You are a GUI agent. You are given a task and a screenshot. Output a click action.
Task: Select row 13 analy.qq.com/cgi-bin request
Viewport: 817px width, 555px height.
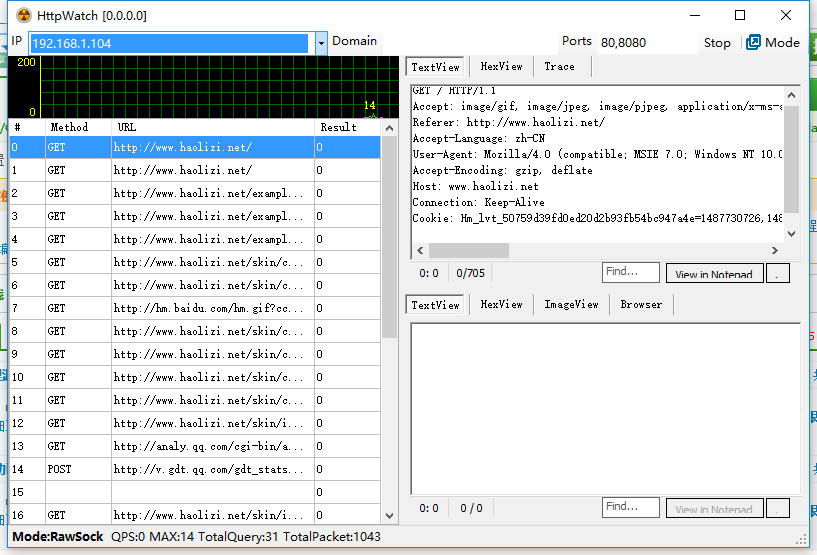coord(195,446)
